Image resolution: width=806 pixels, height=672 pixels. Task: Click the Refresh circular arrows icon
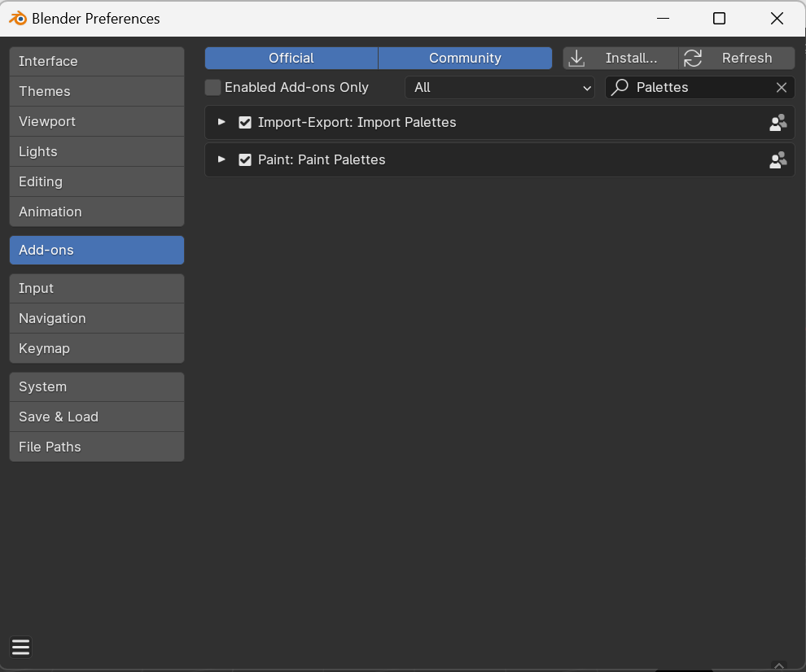coord(692,58)
